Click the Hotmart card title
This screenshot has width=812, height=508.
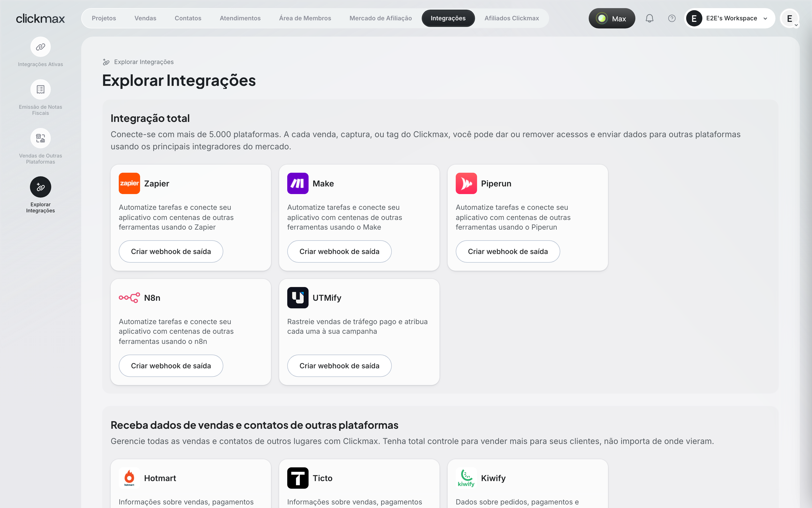160,479
